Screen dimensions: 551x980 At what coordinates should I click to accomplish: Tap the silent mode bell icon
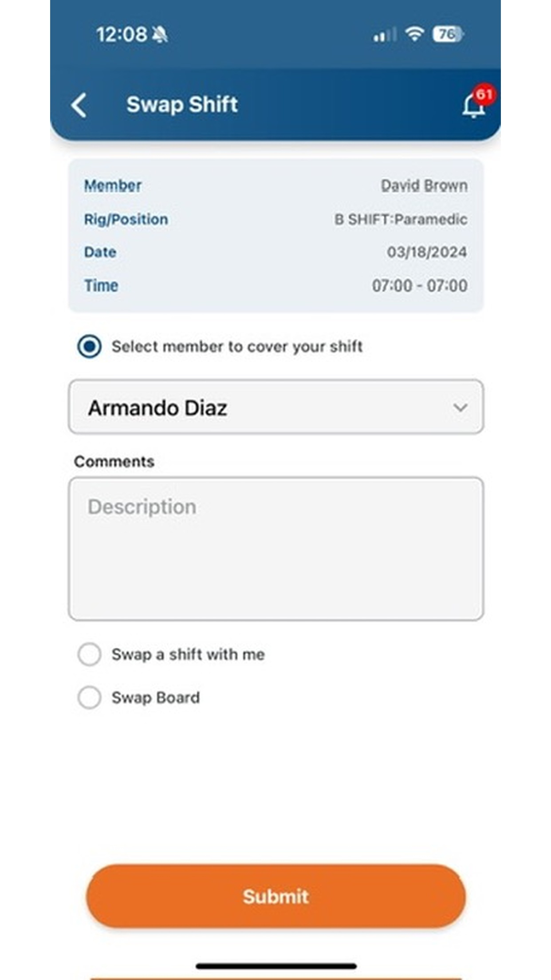pos(160,34)
